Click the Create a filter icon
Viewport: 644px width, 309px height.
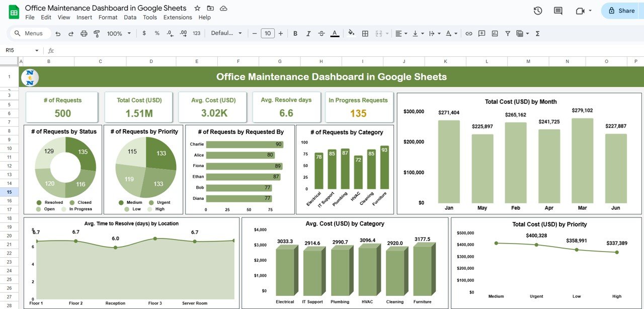tap(507, 33)
